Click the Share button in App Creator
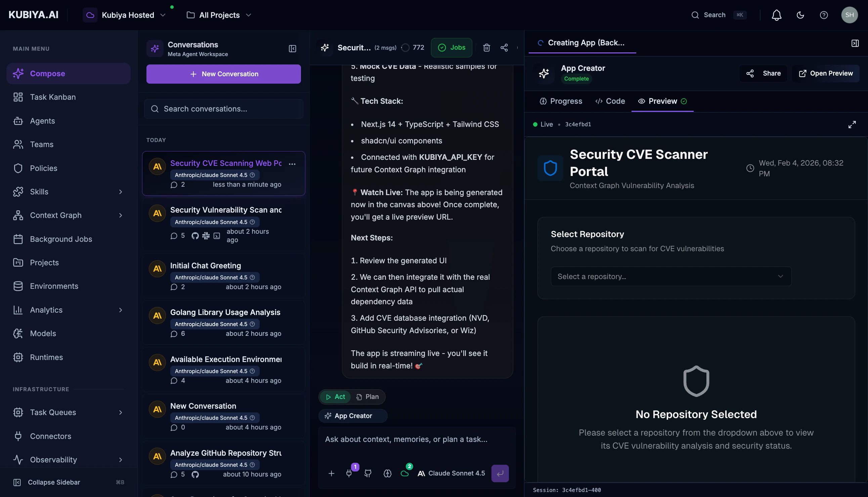Screen dimensions: 868x497 (x=763, y=74)
